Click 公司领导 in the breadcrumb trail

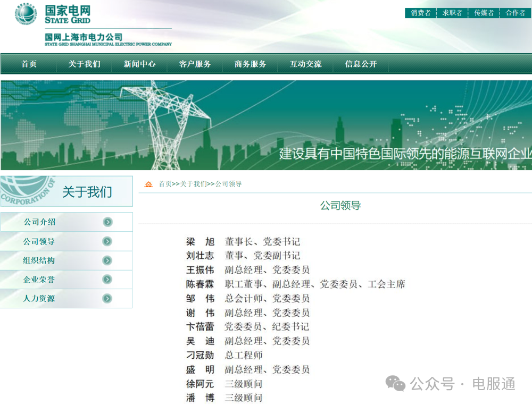228,184
